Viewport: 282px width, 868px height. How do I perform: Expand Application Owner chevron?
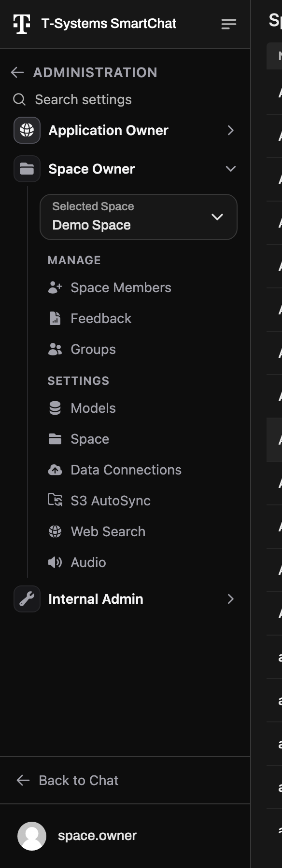(x=231, y=130)
